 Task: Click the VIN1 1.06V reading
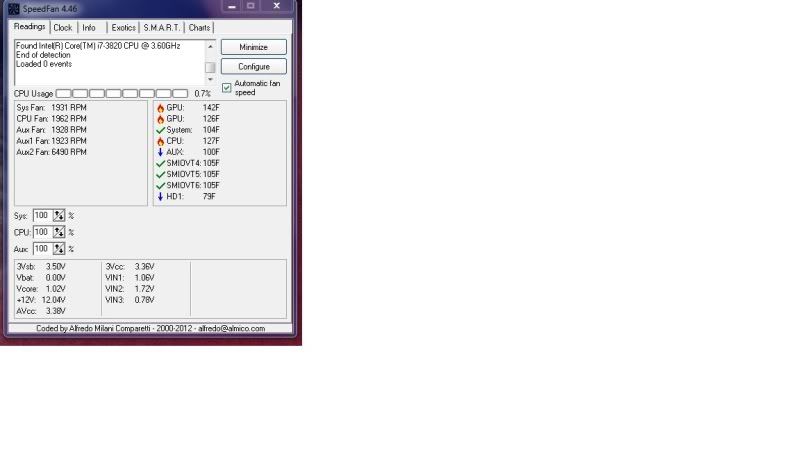click(130, 278)
